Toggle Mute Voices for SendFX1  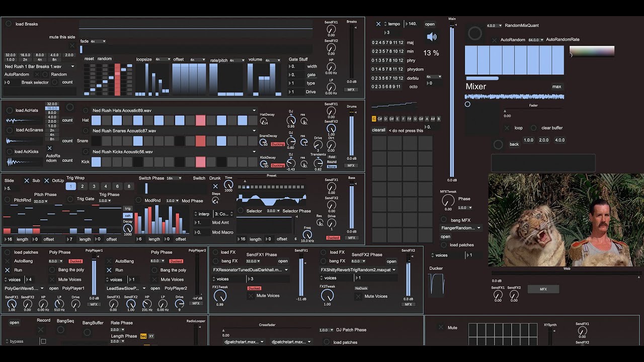pos(251,296)
